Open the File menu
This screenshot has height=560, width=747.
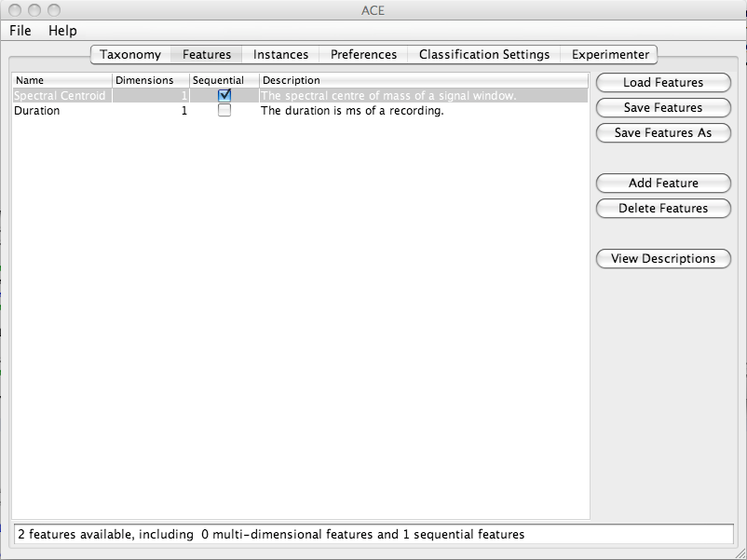tap(20, 31)
